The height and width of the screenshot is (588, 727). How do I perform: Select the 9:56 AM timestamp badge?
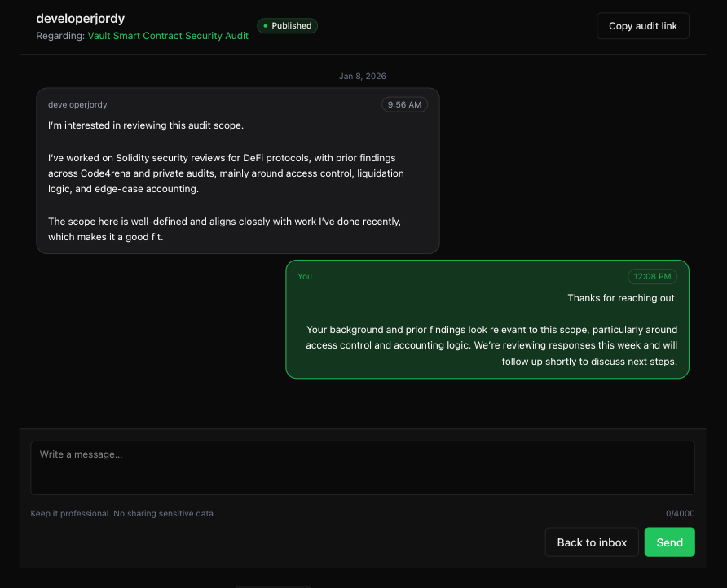(404, 104)
